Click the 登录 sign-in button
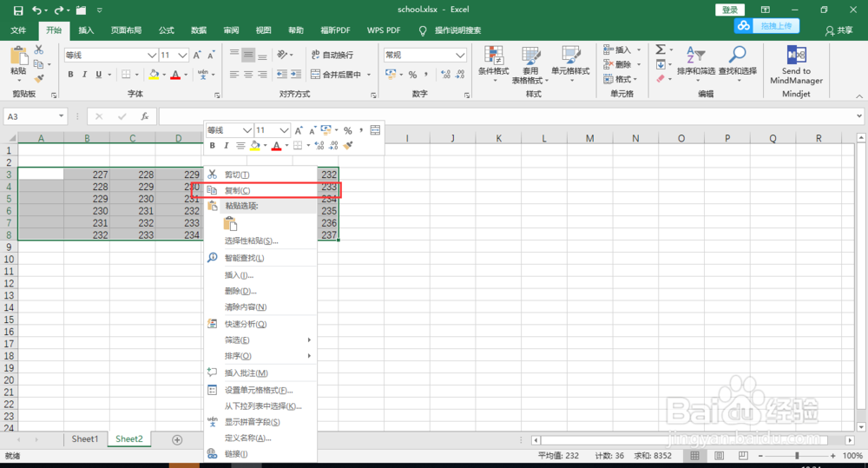868x468 pixels. tap(730, 10)
